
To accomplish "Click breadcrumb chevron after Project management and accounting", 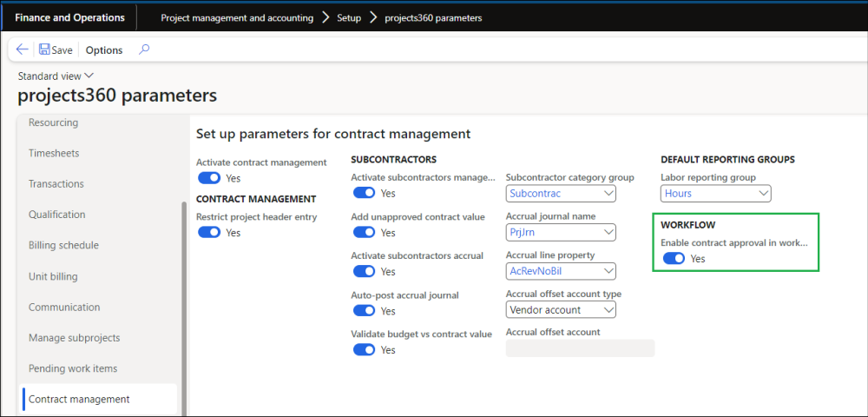I will [x=325, y=17].
